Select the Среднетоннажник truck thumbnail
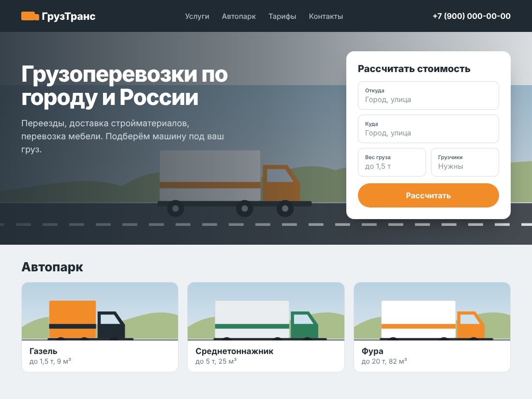Image resolution: width=532 pixels, height=399 pixels. point(266,311)
